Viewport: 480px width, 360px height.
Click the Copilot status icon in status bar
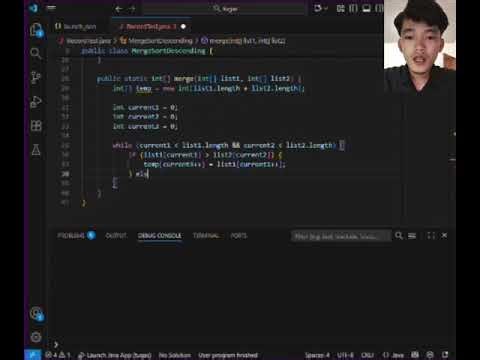tap(430, 355)
